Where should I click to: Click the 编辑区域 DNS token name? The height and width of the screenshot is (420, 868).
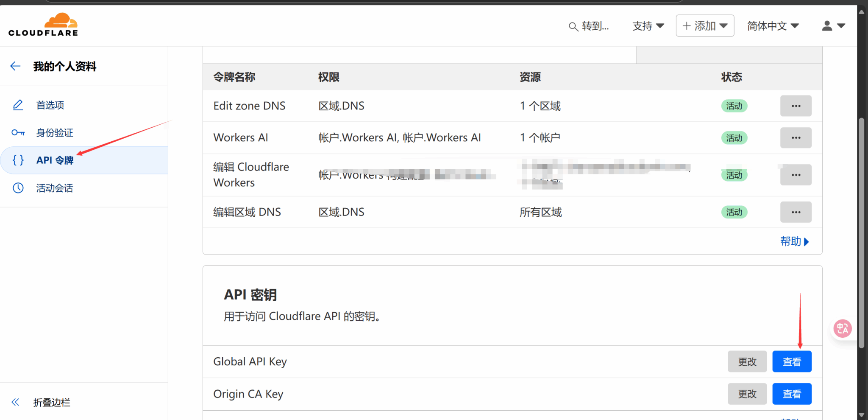pos(247,212)
